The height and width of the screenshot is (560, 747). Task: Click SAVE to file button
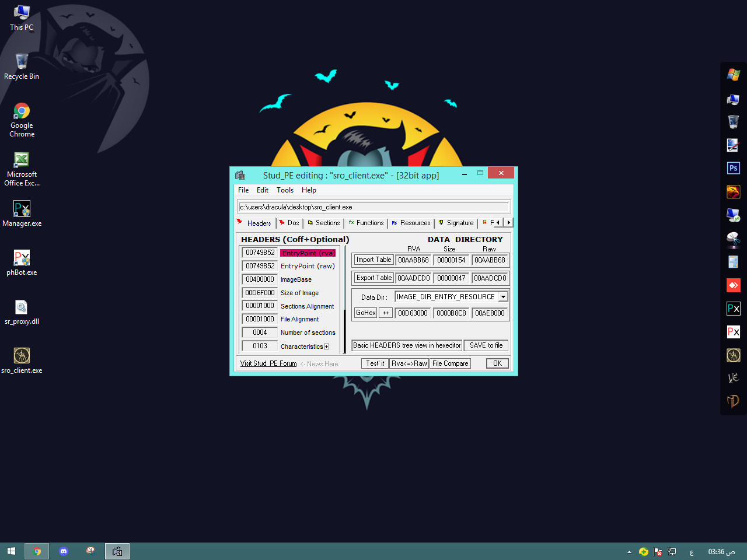click(x=486, y=345)
